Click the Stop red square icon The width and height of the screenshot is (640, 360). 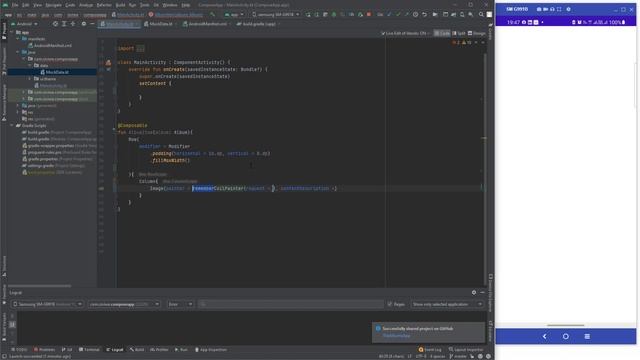(369, 14)
